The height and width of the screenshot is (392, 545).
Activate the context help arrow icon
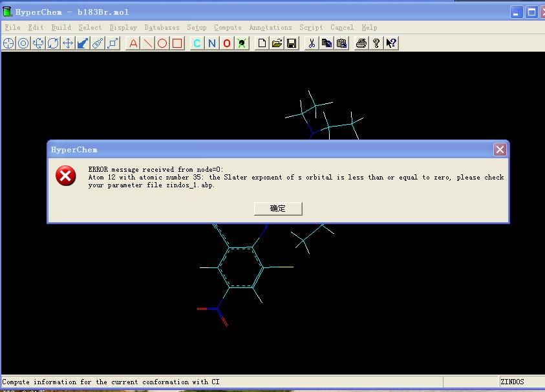[391, 43]
